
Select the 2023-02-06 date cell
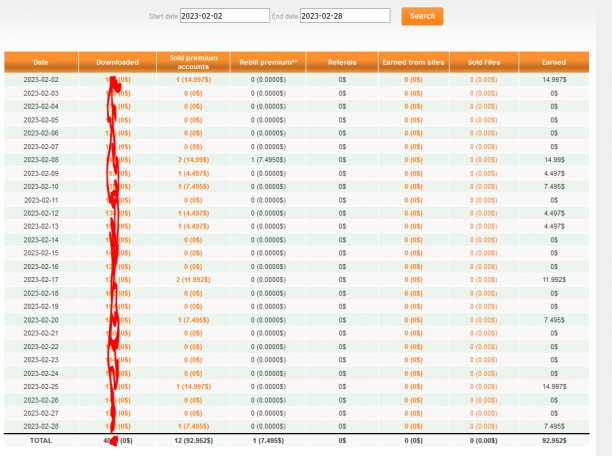tap(41, 133)
